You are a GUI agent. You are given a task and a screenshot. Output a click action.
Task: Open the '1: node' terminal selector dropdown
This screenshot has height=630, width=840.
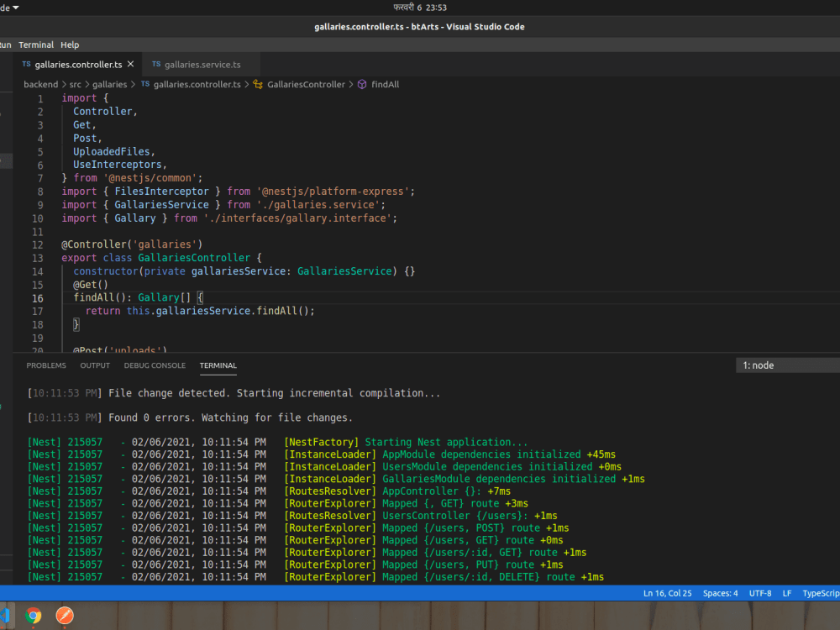788,365
